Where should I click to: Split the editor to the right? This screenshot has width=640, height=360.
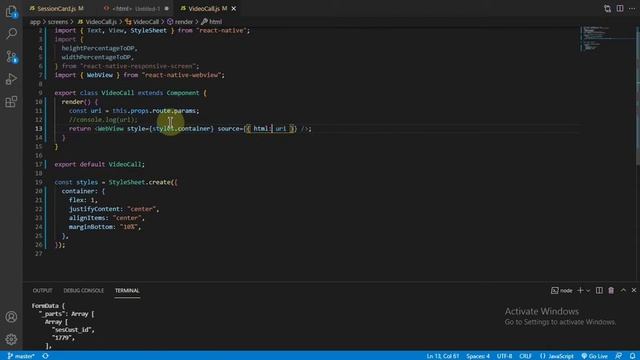pyautogui.click(x=620, y=9)
